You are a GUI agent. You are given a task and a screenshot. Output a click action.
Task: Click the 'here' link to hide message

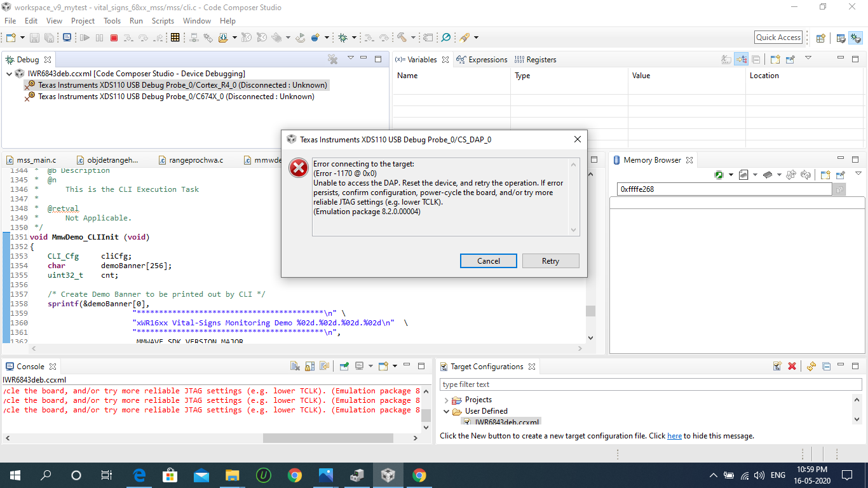click(674, 436)
